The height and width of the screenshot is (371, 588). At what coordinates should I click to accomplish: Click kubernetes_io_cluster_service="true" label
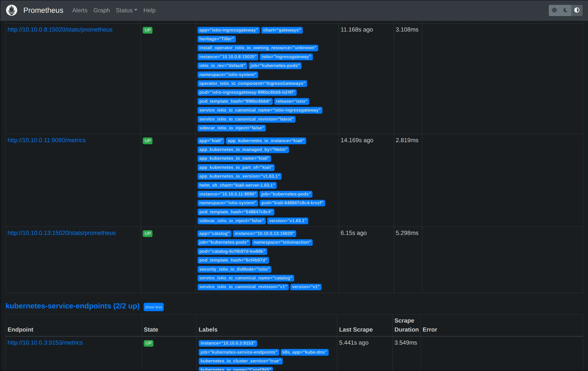[x=241, y=362]
